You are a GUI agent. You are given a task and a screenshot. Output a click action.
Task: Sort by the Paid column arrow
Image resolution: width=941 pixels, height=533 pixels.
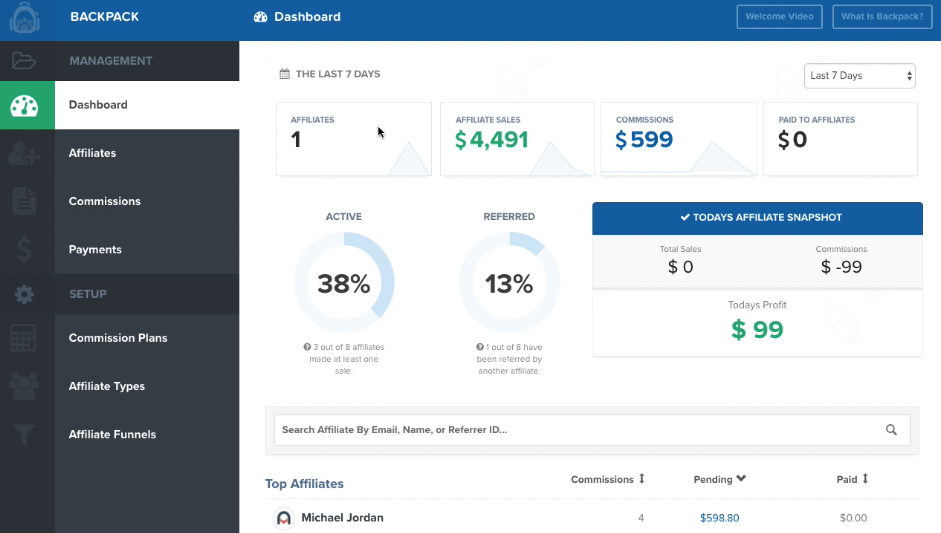click(865, 478)
